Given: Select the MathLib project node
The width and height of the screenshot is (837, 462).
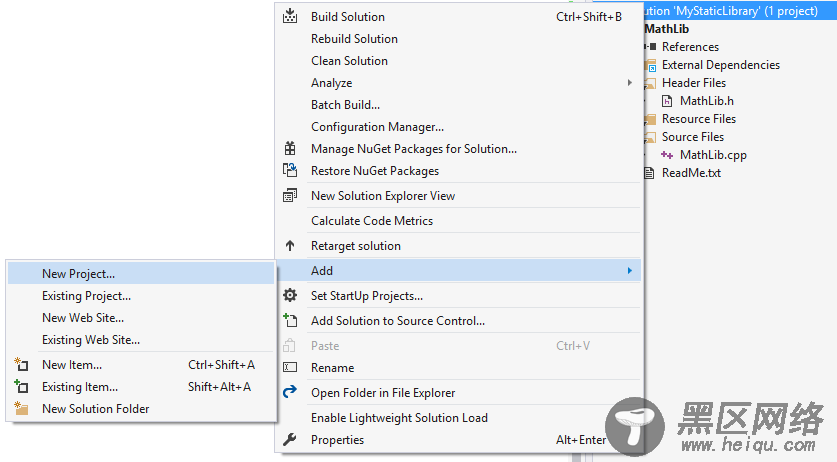Looking at the screenshot, I should pos(667,29).
